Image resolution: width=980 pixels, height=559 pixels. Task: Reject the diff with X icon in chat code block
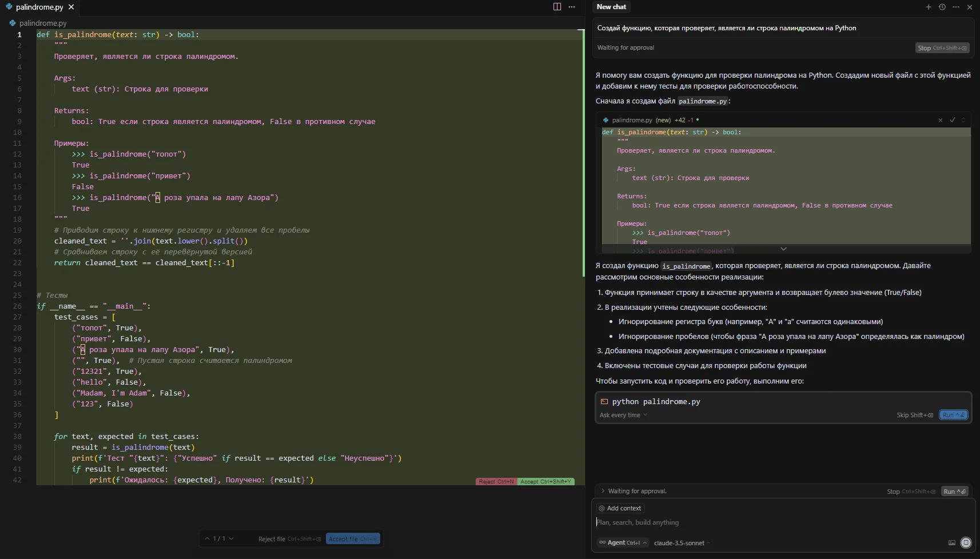click(940, 120)
